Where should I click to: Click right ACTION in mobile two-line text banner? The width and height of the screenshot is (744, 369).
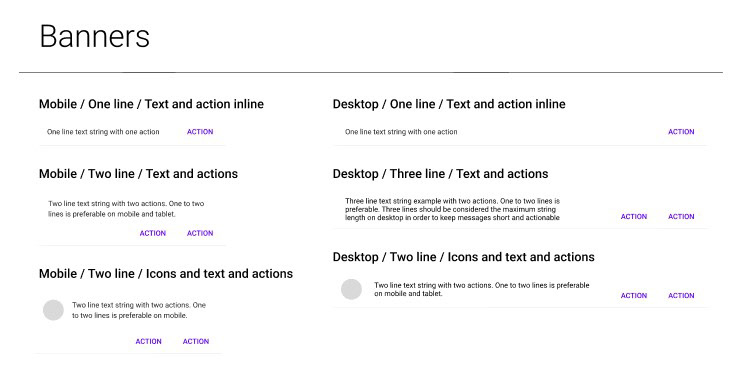200,233
